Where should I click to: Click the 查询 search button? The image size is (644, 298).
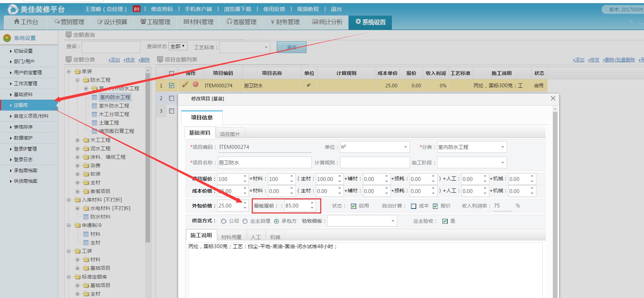coord(291,47)
